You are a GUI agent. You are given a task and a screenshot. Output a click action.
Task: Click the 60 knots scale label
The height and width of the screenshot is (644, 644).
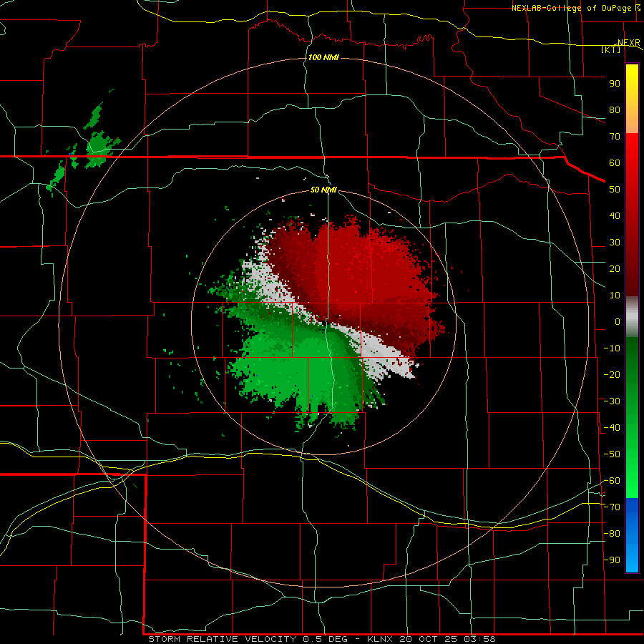[x=615, y=163]
